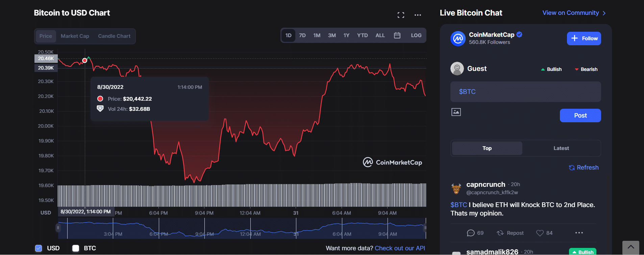Click the 20.46K price axis label
Image resolution: width=644 pixels, height=255 pixels.
pyautogui.click(x=46, y=58)
